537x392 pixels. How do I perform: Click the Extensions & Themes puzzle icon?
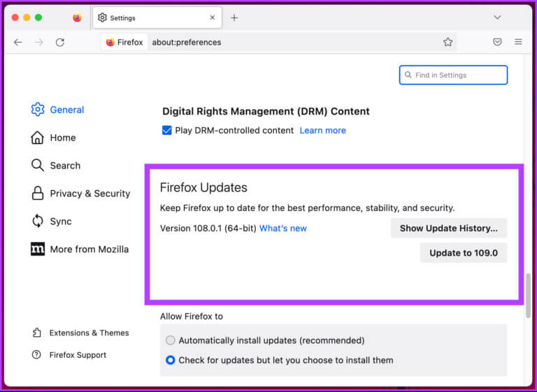coord(36,333)
